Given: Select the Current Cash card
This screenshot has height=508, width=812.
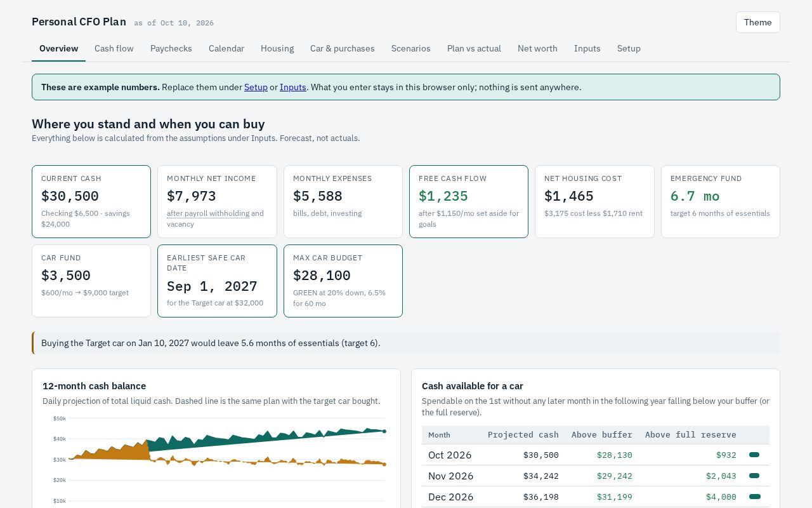Looking at the screenshot, I should click(91, 201).
